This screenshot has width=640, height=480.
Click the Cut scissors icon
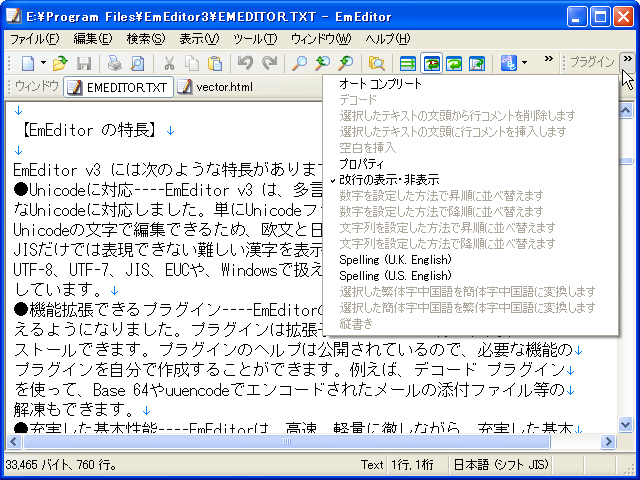(x=169, y=63)
